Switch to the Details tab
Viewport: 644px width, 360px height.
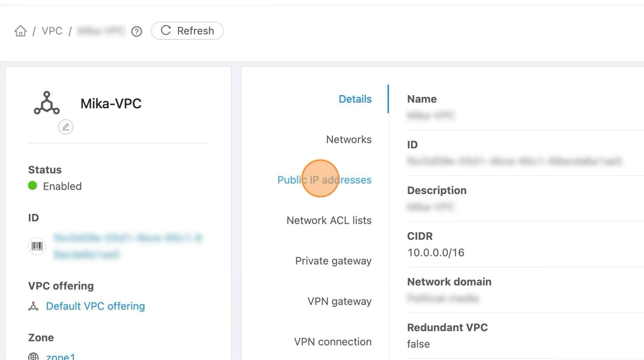coord(355,99)
